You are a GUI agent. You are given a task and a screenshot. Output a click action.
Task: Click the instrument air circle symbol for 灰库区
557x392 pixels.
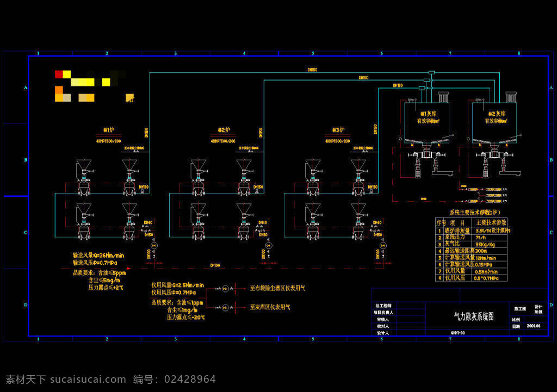(x=225, y=308)
